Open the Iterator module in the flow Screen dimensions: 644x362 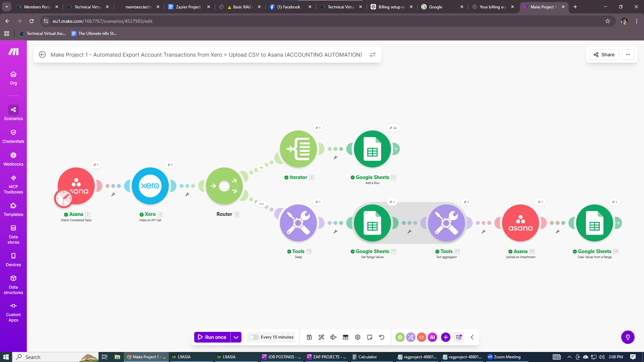coord(298,149)
